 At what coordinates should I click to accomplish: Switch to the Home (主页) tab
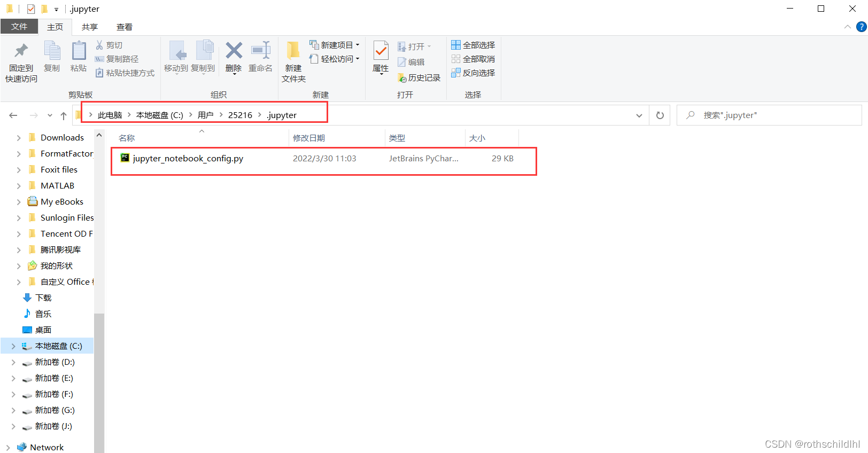(55, 27)
